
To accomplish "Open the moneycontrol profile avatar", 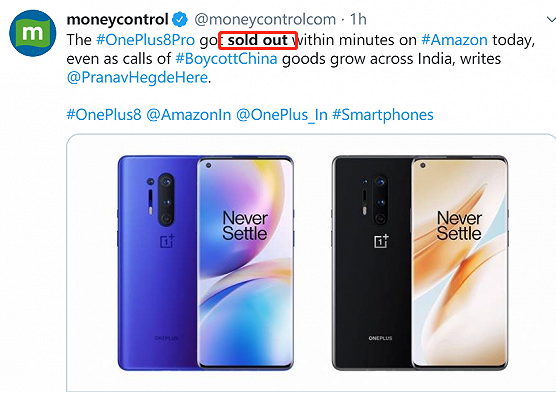I will pyautogui.click(x=32, y=33).
